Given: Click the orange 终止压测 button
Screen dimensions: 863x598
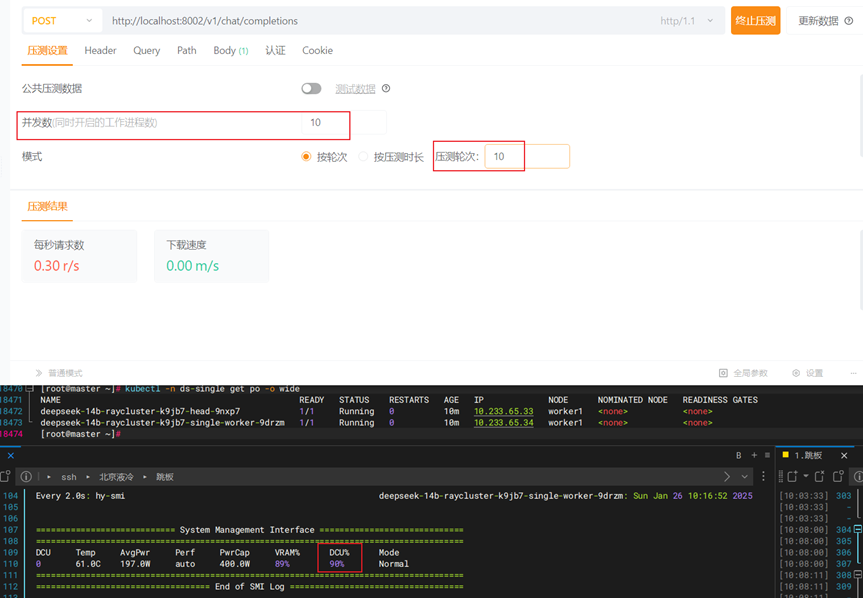Looking at the screenshot, I should tap(755, 21).
